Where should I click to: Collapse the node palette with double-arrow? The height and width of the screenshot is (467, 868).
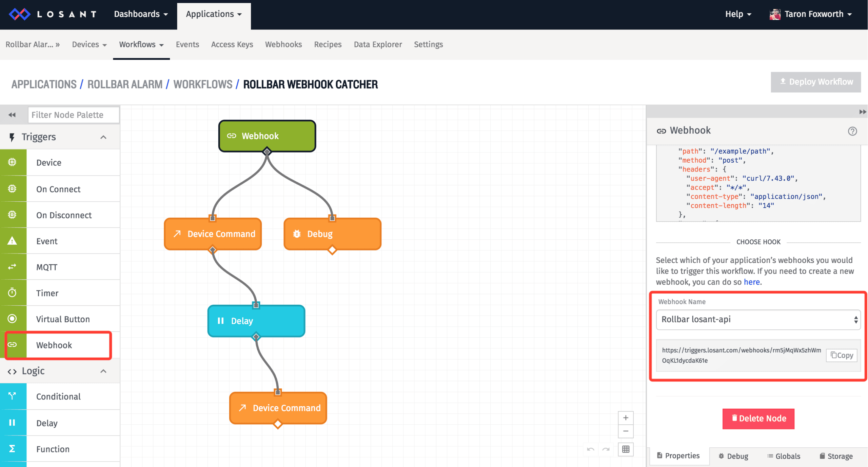pos(12,115)
